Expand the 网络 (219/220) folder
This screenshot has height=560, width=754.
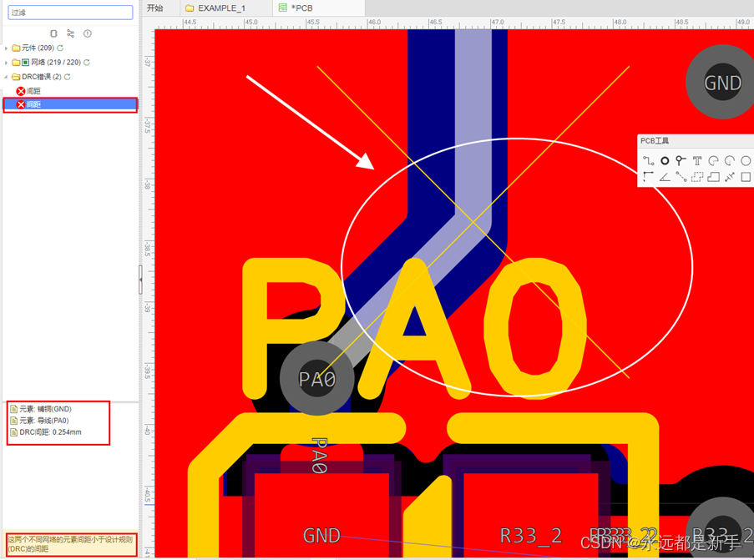coord(7,63)
